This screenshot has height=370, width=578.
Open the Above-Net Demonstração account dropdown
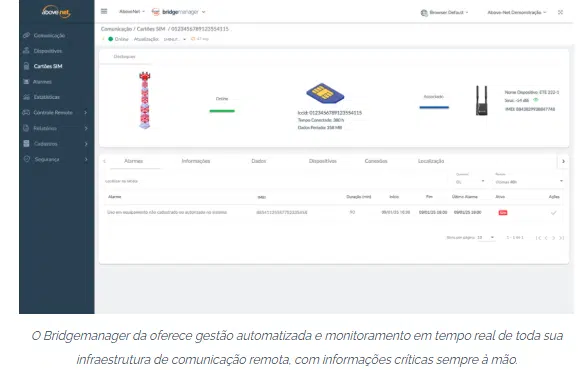pyautogui.click(x=516, y=13)
